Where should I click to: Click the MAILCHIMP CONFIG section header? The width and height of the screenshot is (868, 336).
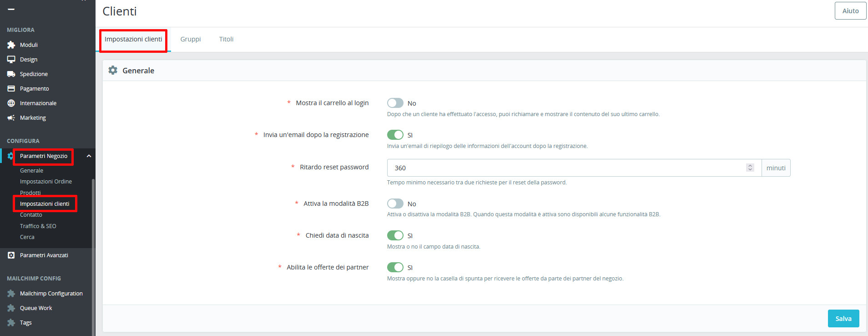(34, 279)
